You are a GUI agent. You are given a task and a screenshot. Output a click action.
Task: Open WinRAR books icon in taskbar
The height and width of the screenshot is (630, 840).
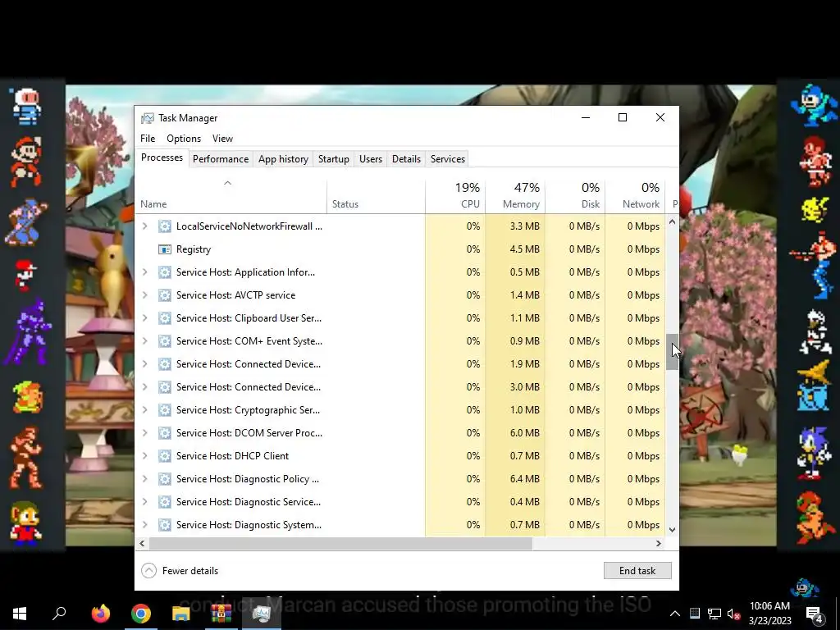coord(221,614)
